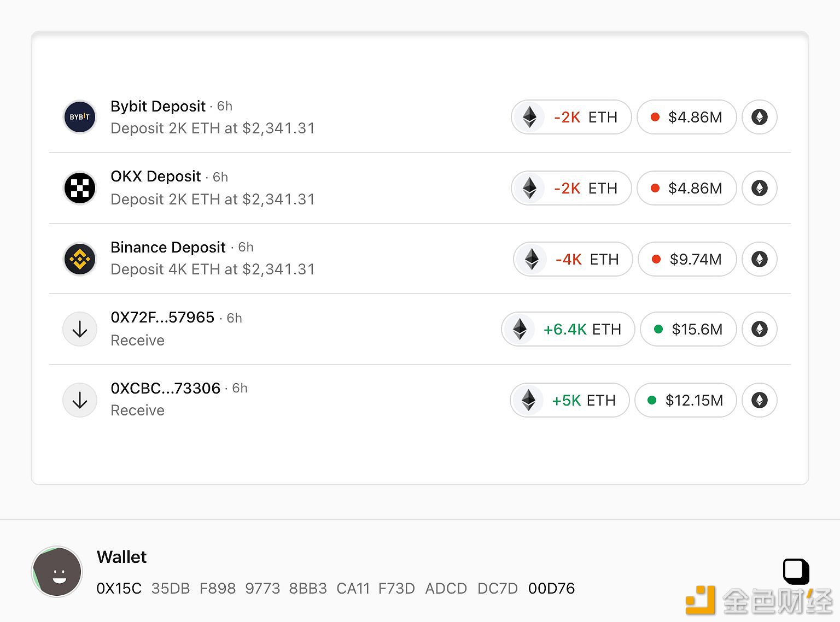Click ETH token icon in -4K ETH pill
This screenshot has height=622, width=840.
pyautogui.click(x=532, y=259)
